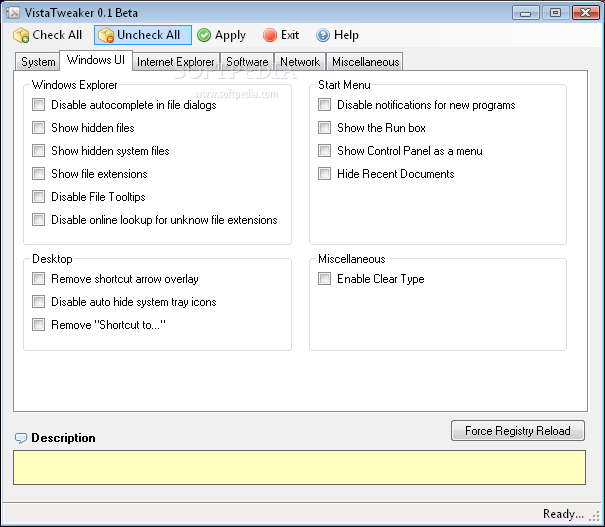Image resolution: width=605 pixels, height=527 pixels.
Task: Click the Desktop group label
Action: click(x=52, y=259)
